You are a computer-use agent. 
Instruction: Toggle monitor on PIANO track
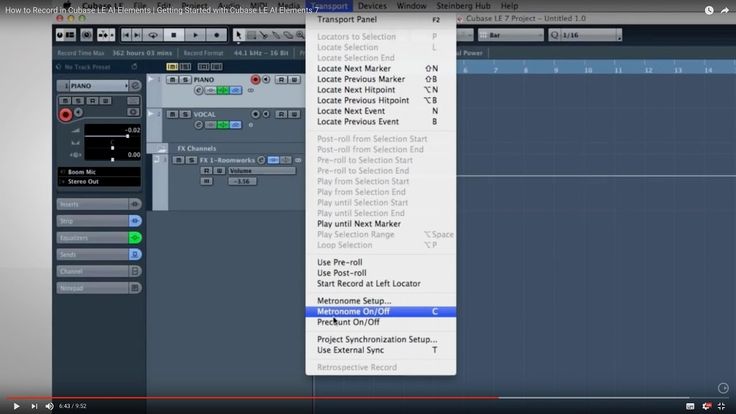(266, 80)
